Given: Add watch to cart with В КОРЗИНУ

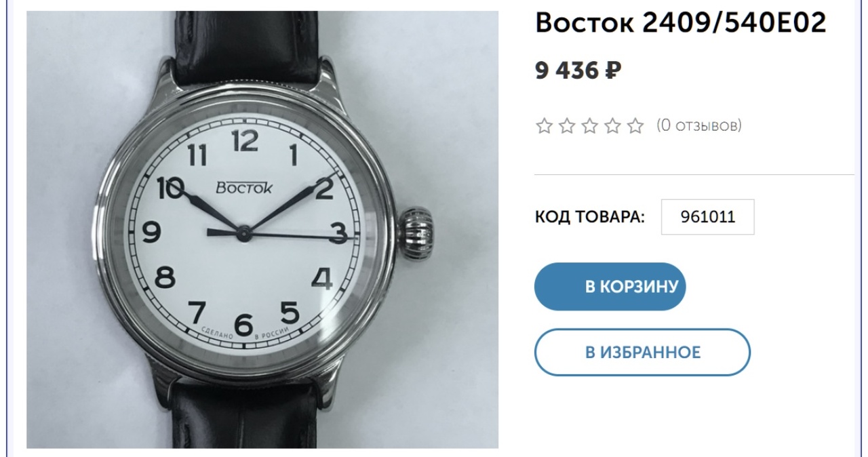Looking at the screenshot, I should (x=610, y=286).
